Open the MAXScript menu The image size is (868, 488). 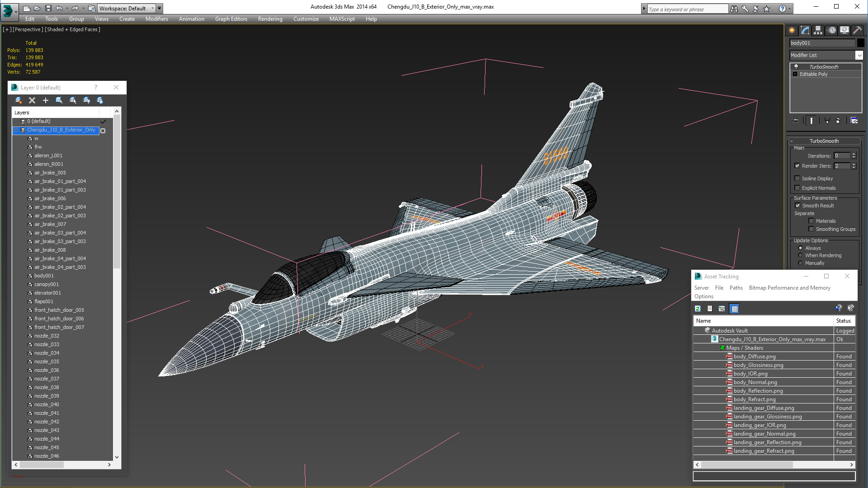point(342,19)
